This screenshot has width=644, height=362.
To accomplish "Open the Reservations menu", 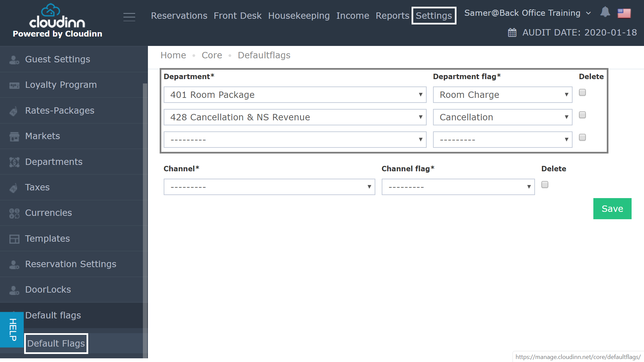I will [x=179, y=16].
